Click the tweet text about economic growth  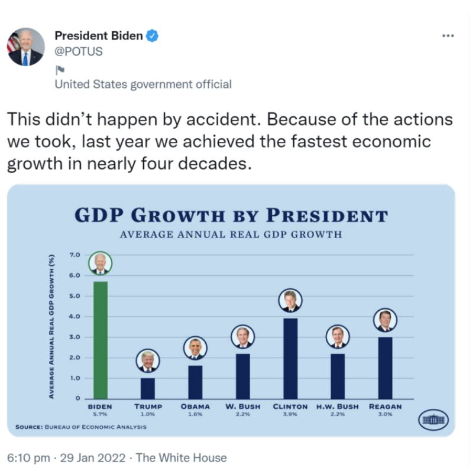click(x=230, y=141)
